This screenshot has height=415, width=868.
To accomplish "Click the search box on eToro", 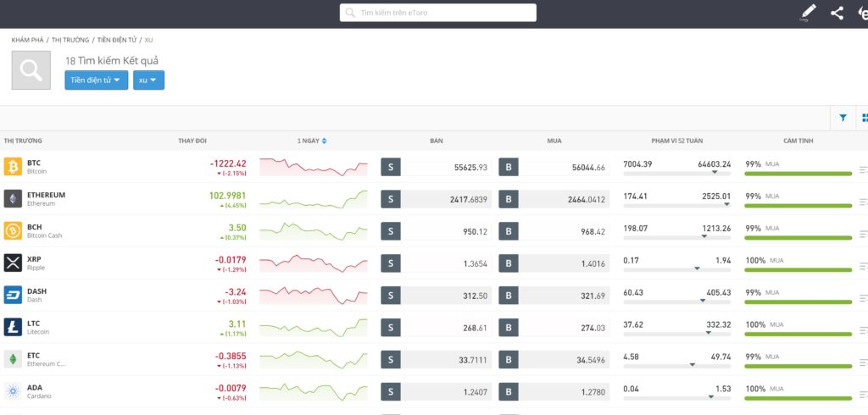I will [438, 13].
